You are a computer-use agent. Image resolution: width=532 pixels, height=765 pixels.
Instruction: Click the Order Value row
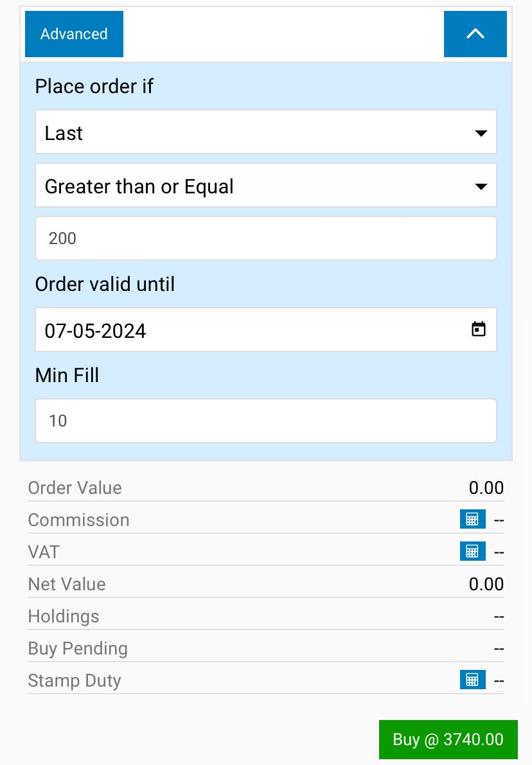tap(266, 488)
